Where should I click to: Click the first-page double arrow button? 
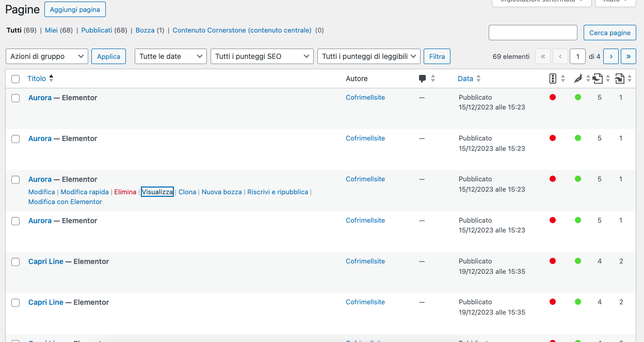543,56
